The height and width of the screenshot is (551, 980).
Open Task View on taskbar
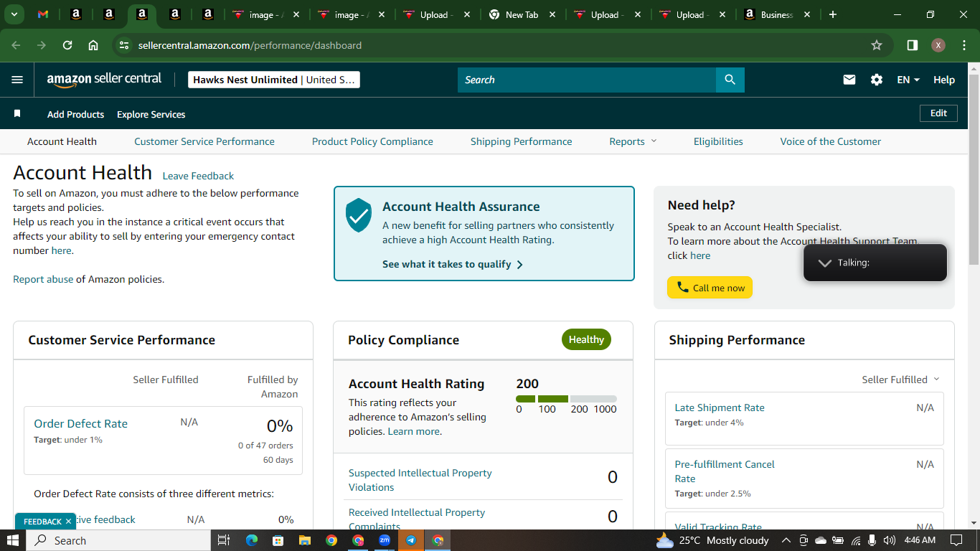[223, 540]
